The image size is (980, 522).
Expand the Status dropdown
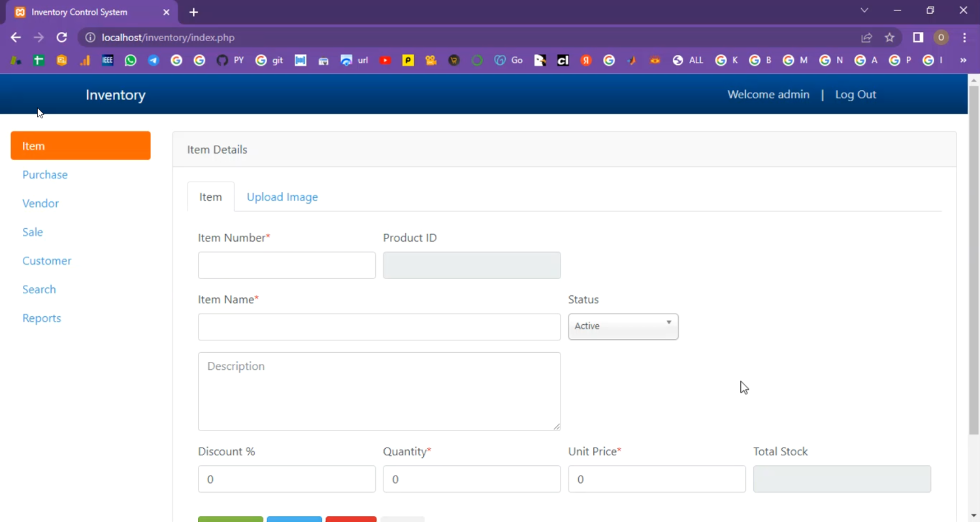(x=623, y=326)
